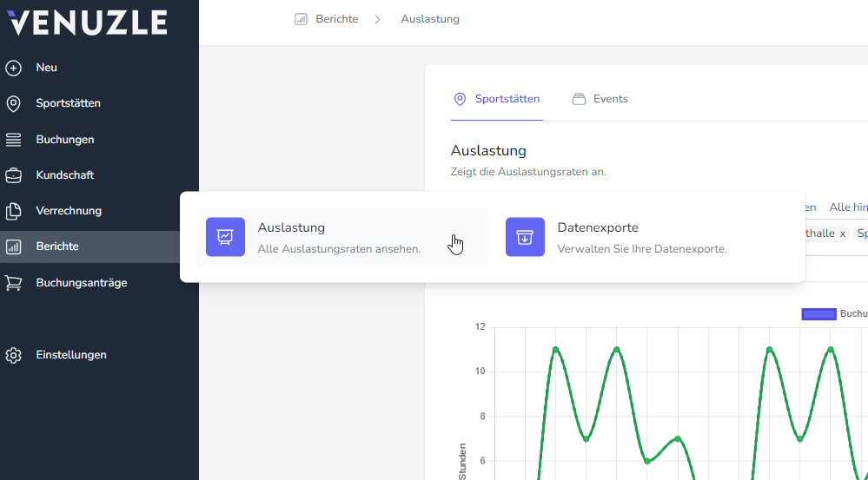Click the plus circle icon beside Neu
Screen dimensions: 868x480
13,68
